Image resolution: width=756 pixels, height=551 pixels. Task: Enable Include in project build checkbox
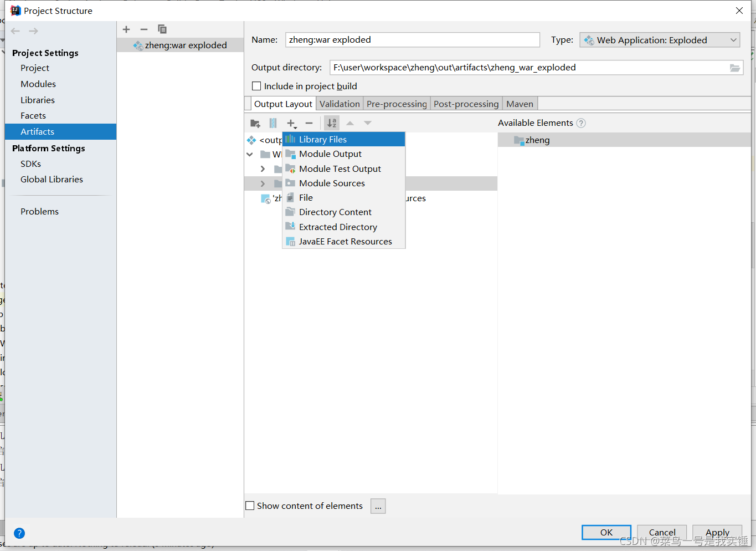[x=256, y=86]
